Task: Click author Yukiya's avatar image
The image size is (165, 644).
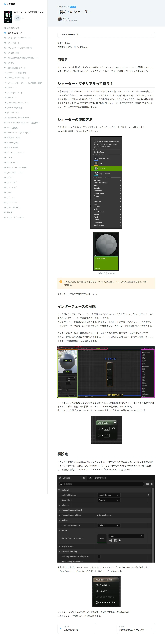Action: point(60,19)
